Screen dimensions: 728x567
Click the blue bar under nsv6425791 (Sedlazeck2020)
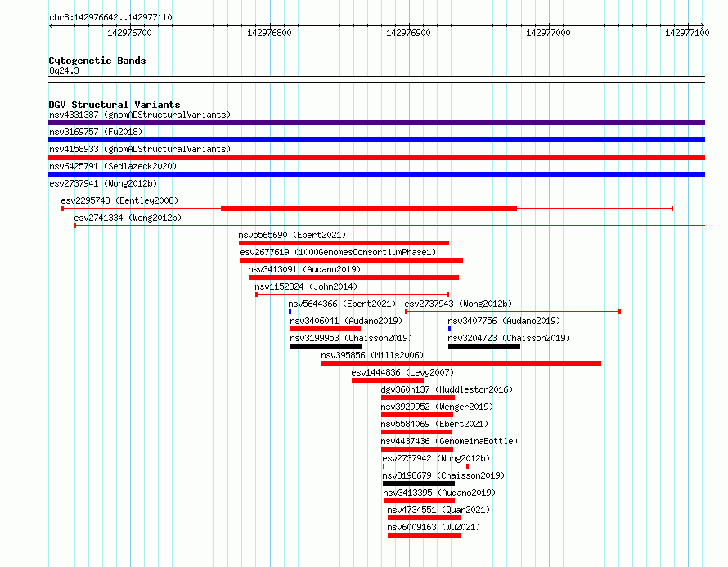click(376, 174)
